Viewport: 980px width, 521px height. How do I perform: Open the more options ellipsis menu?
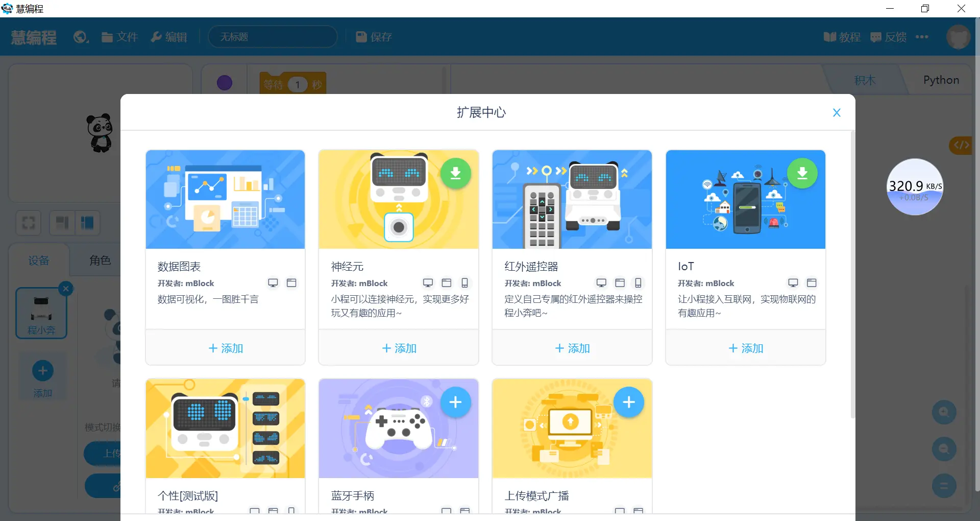922,37
